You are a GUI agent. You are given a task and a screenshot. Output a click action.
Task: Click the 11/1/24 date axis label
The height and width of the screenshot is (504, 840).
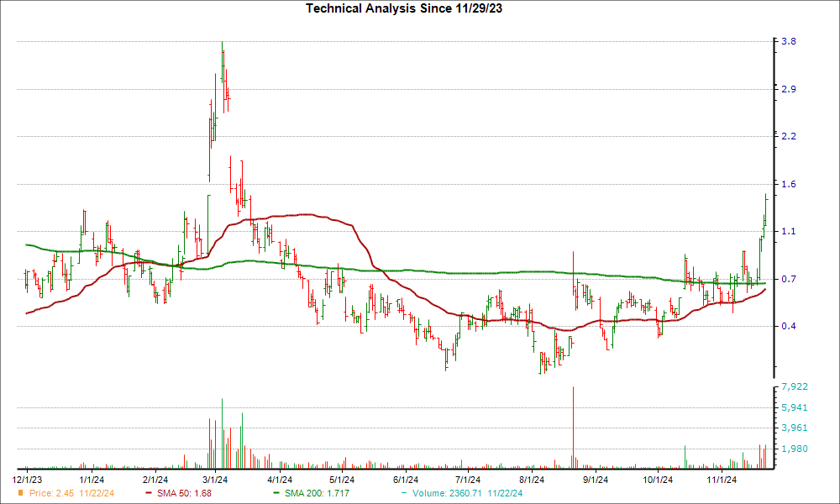(x=721, y=480)
